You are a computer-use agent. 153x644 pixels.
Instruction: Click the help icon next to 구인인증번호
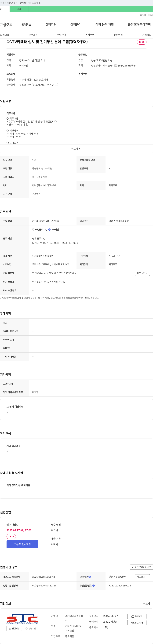[x=93, y=585]
